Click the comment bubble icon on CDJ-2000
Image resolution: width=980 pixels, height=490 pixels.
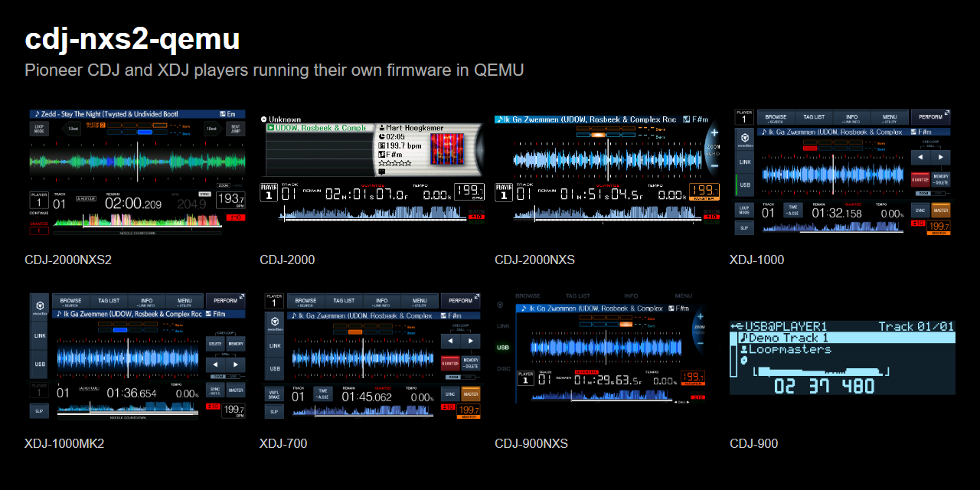tap(382, 172)
